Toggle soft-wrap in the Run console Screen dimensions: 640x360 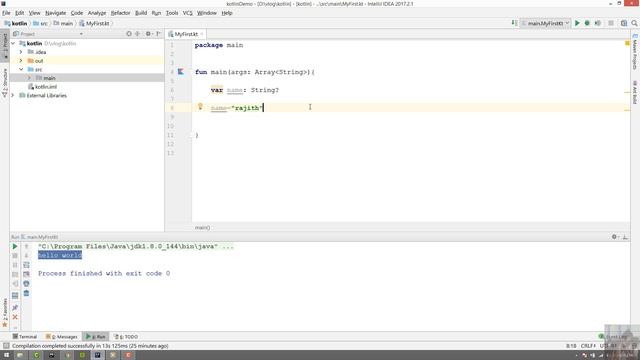pos(27,265)
